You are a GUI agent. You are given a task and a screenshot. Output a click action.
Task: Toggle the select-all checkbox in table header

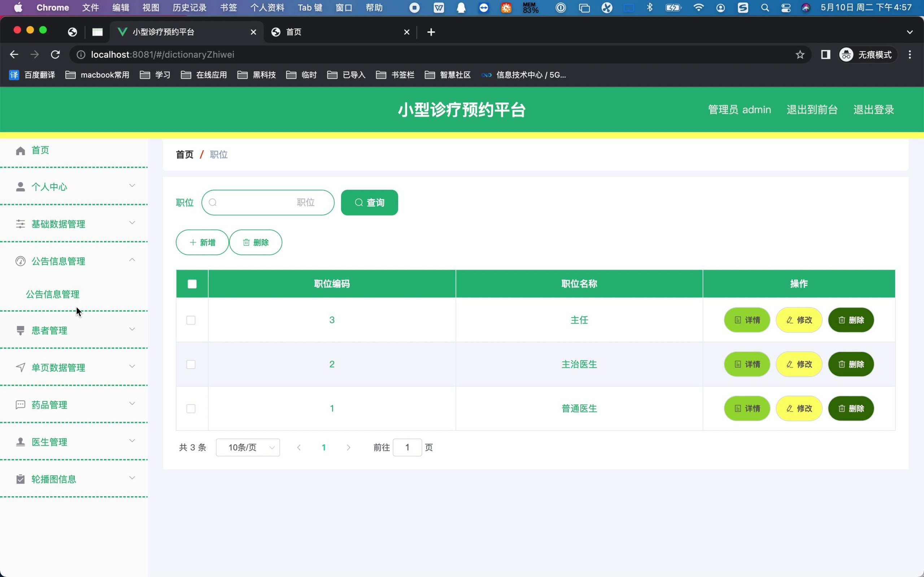[x=192, y=284]
